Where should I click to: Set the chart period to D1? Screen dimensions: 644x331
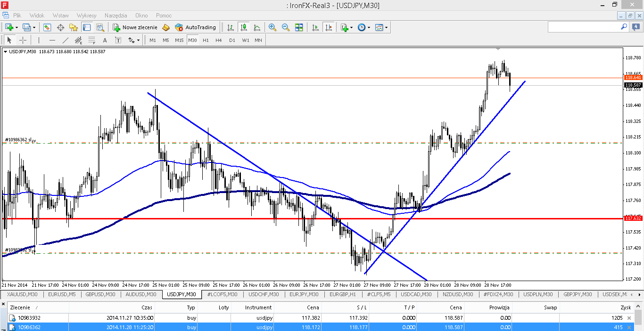[232, 40]
